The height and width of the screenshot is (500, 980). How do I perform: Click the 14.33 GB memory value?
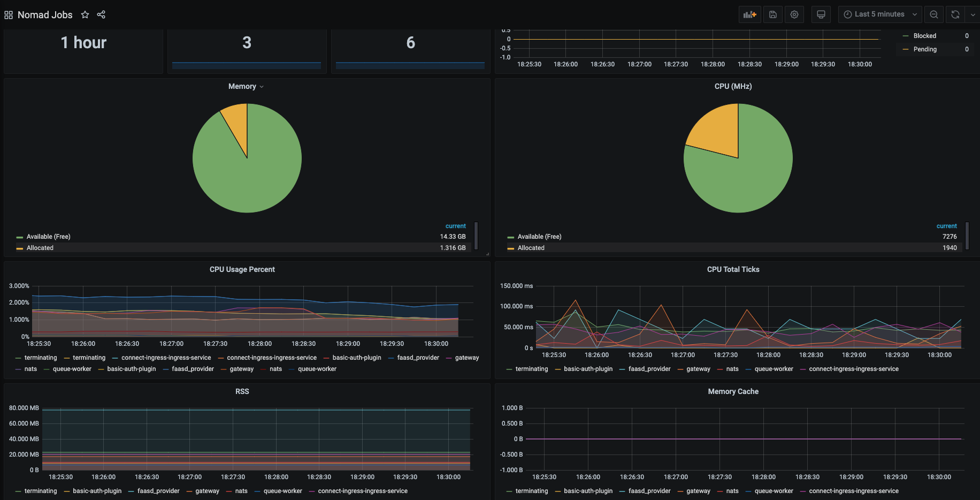453,237
